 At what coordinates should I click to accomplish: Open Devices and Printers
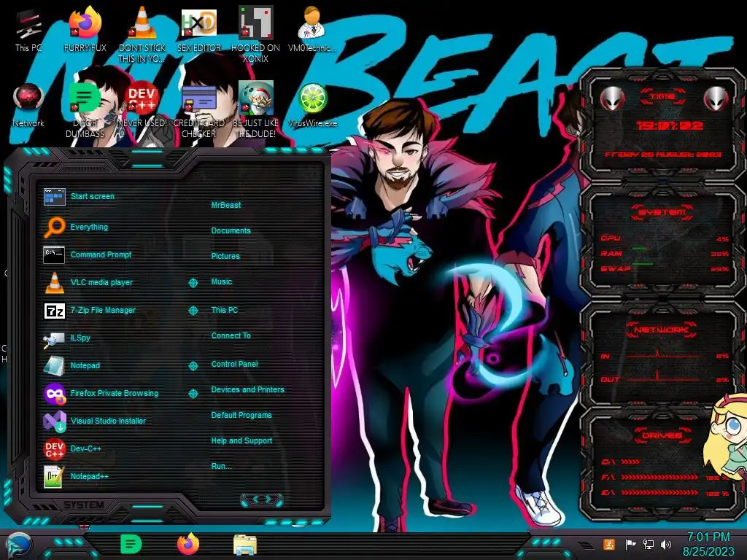click(x=248, y=389)
